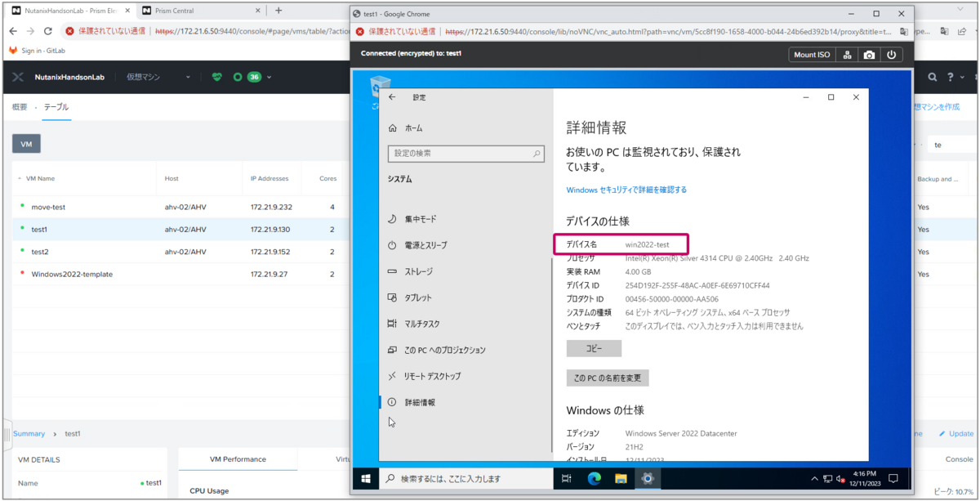Click the Summary breadcrumb link
This screenshot has width=980, height=501.
pos(29,433)
